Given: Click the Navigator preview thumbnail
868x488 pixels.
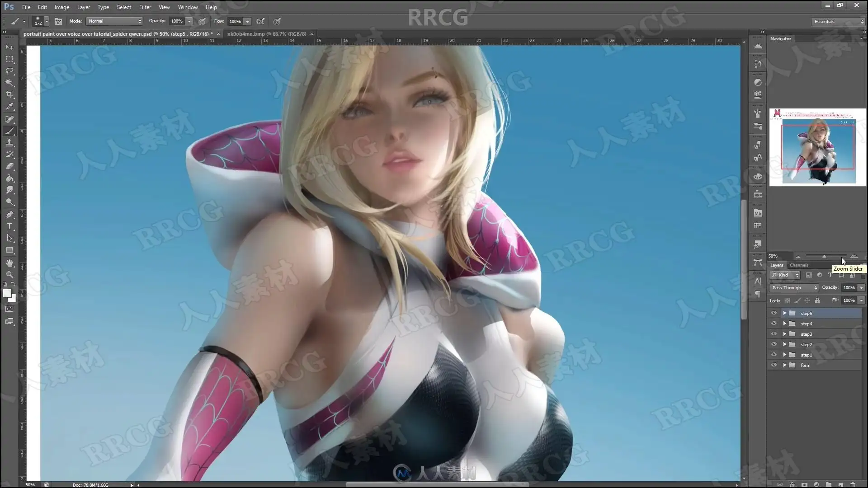Looking at the screenshot, I should [x=817, y=147].
